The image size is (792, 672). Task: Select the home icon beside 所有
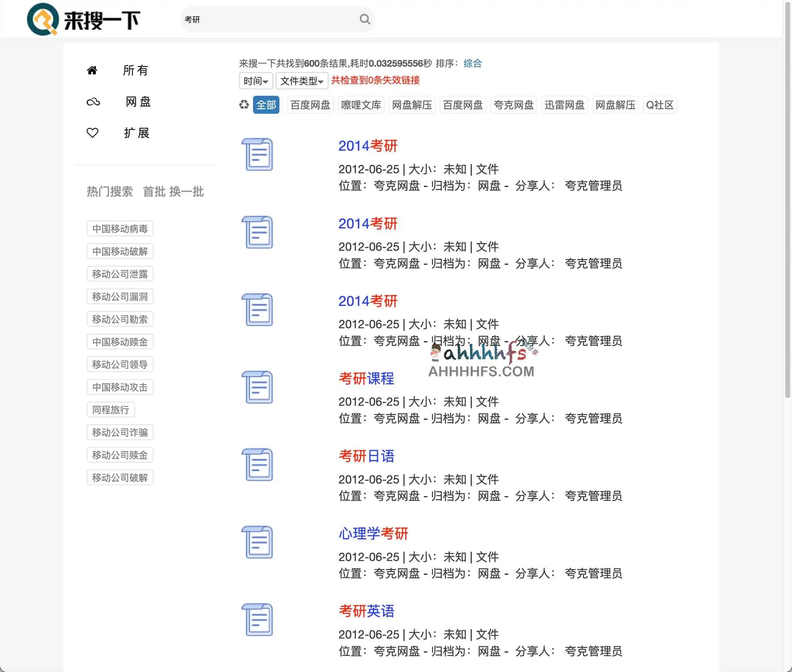[92, 70]
